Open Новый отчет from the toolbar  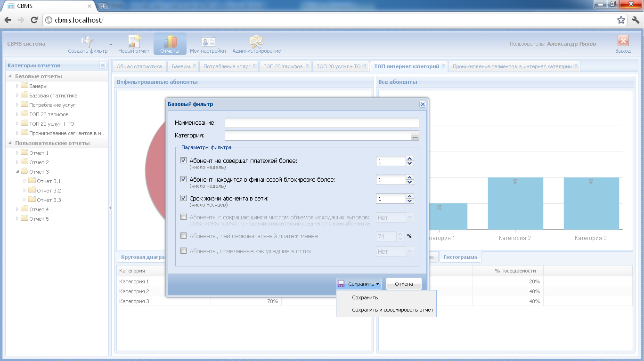point(134,42)
